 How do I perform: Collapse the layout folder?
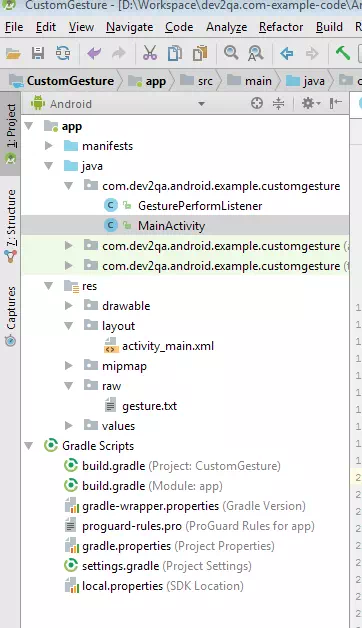pos(69,326)
